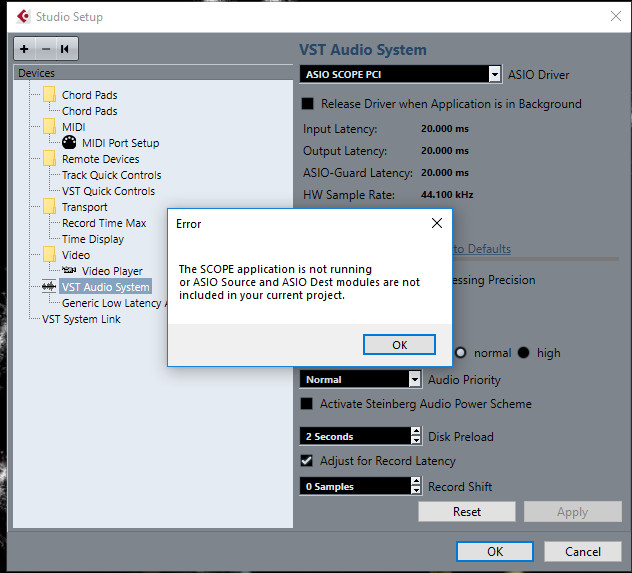Click the 2 Seconds Disk Preload field

click(355, 436)
